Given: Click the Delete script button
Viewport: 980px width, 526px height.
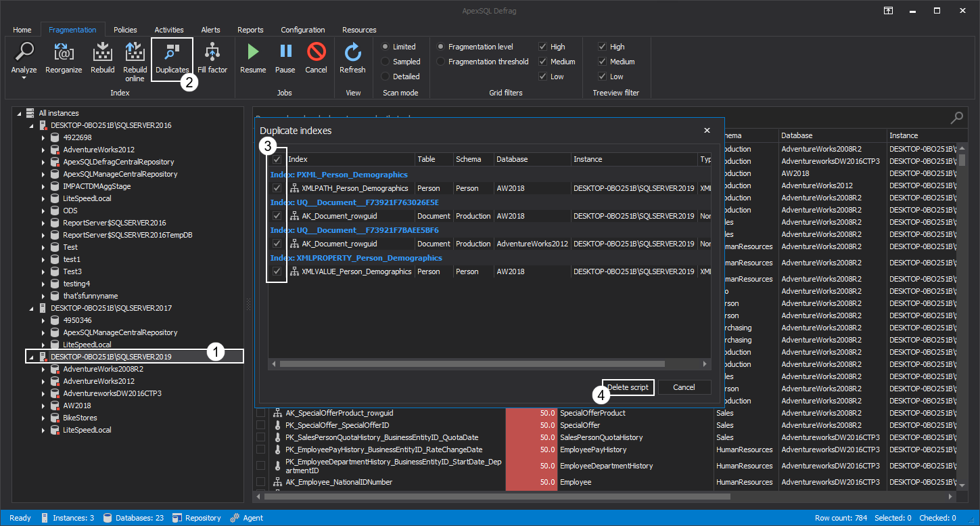Looking at the screenshot, I should [x=628, y=387].
